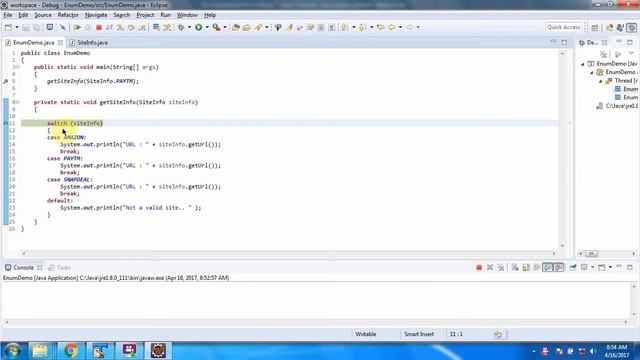Resume debugging with the green Resume button
This screenshot has height=360, width=640.
[77, 27]
